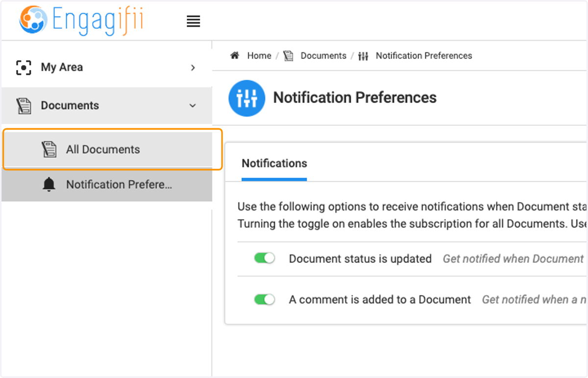
Task: Click the Home breadcrumb house icon
Action: tap(235, 56)
